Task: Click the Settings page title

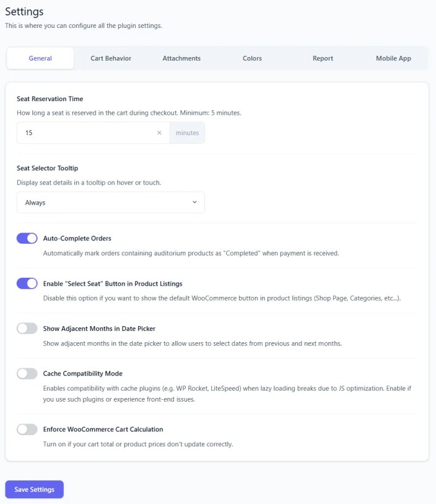Action: [x=24, y=11]
